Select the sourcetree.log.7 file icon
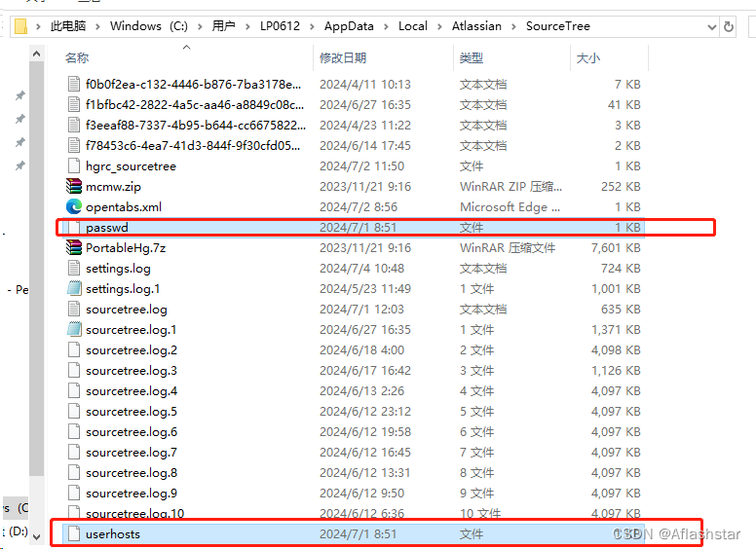Viewport: 756px width, 549px height. pos(74,453)
